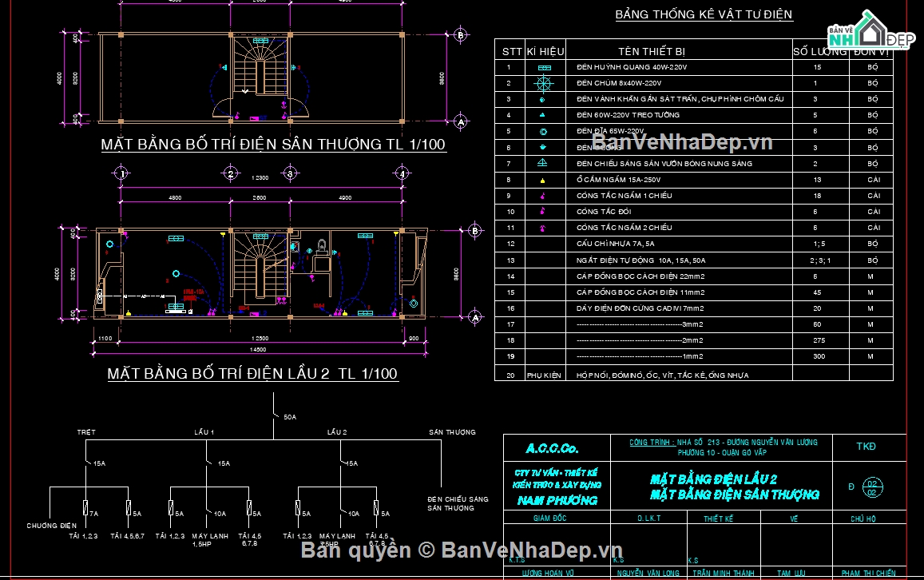Viewport: 924px width, 580px height.
Task: Click grid axis bubble 4 on the floor plan
Action: 402,173
